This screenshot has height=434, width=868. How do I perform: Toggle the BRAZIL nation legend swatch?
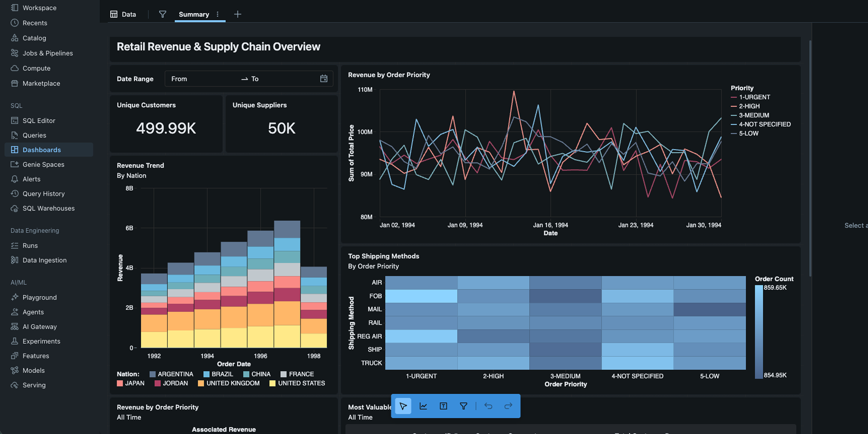[x=207, y=374]
